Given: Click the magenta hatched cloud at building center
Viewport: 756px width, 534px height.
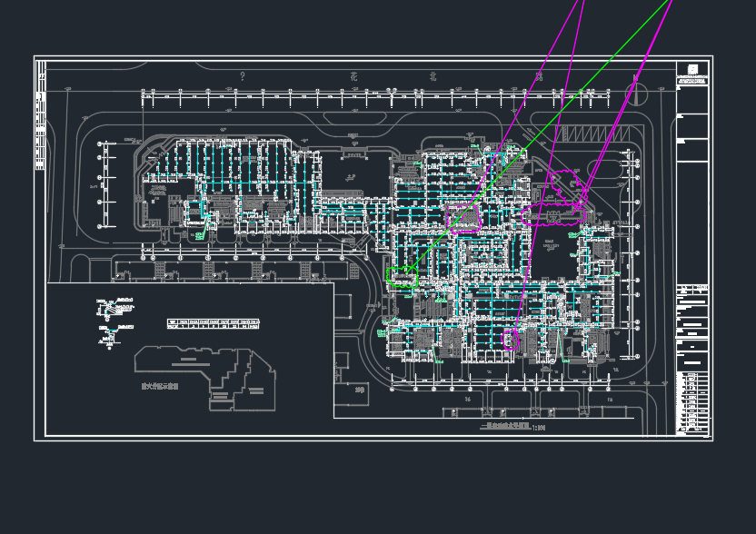Looking at the screenshot, I should click(x=465, y=219).
